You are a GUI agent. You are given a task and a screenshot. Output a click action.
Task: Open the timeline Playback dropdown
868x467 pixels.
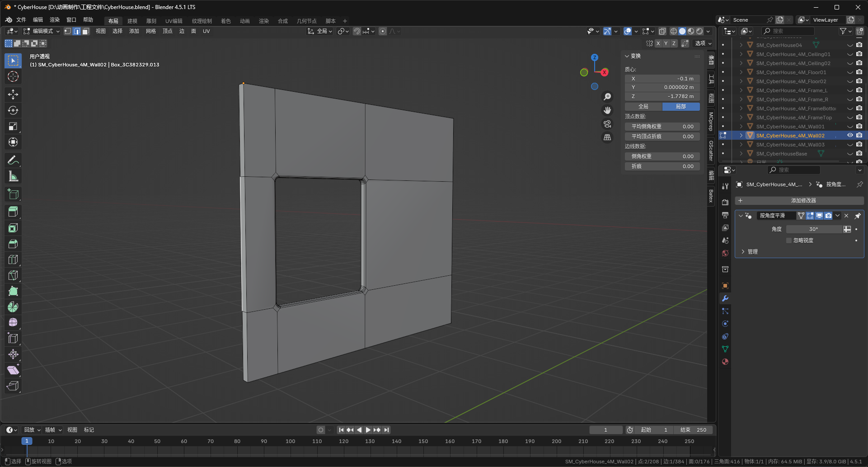coord(32,430)
